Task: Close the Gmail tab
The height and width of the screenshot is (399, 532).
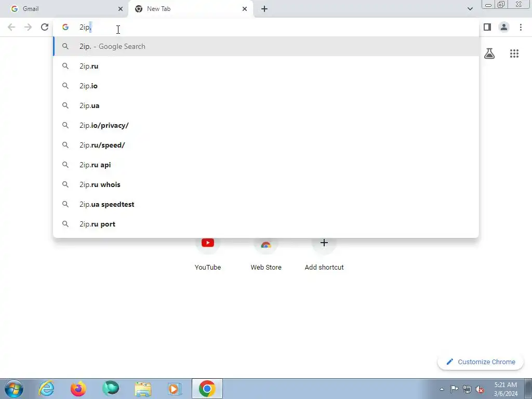Action: click(x=121, y=9)
